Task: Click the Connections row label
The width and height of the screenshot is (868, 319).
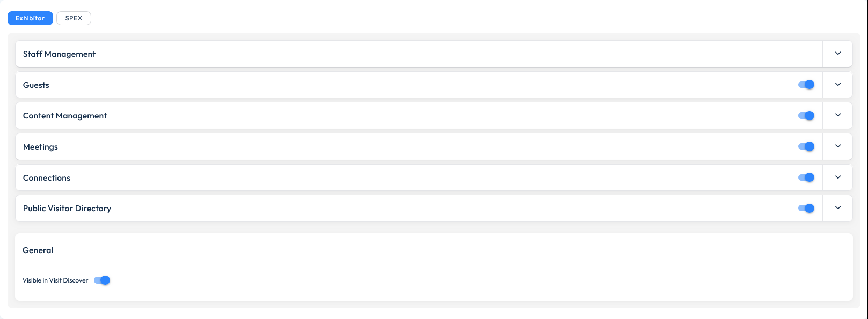Action: [47, 178]
